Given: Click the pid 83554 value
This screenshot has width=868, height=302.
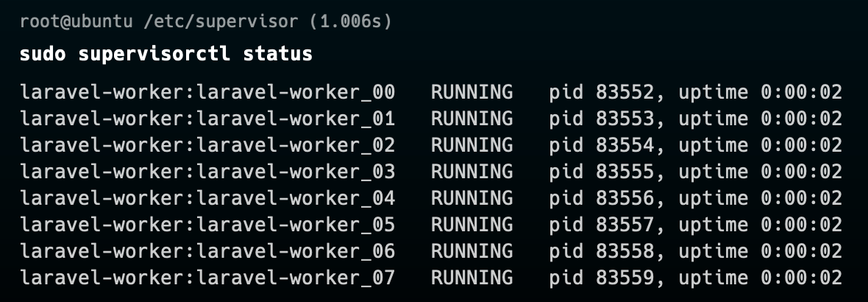Looking at the screenshot, I should [x=602, y=145].
